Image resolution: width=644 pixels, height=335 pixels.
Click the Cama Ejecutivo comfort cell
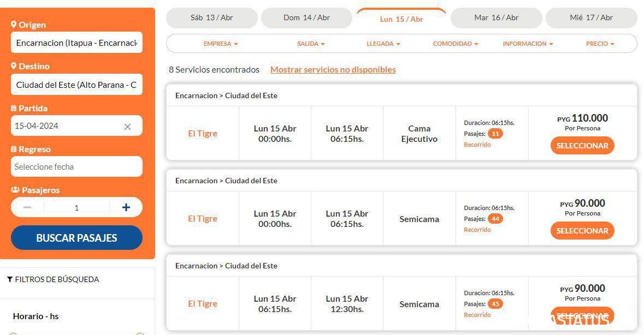coord(419,134)
